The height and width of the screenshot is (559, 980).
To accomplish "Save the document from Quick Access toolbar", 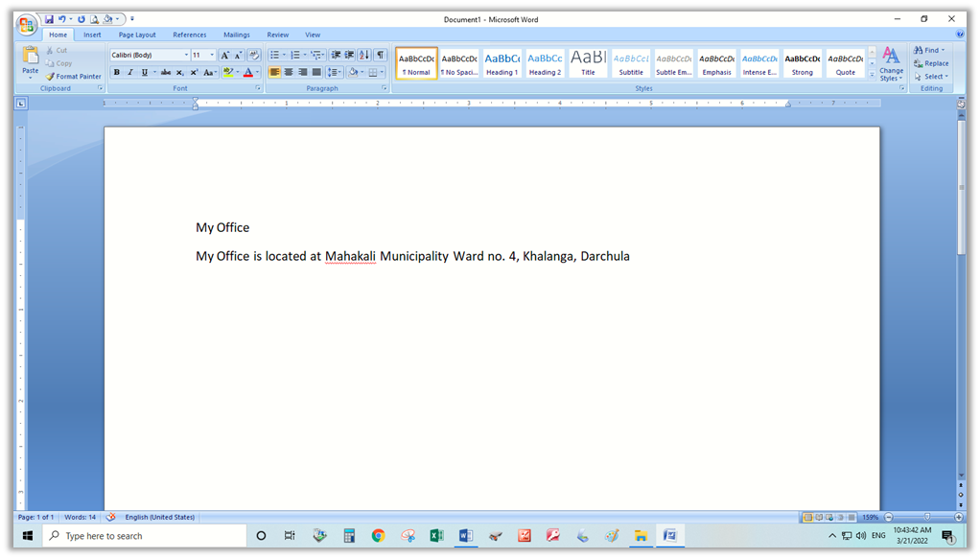I will pyautogui.click(x=49, y=19).
